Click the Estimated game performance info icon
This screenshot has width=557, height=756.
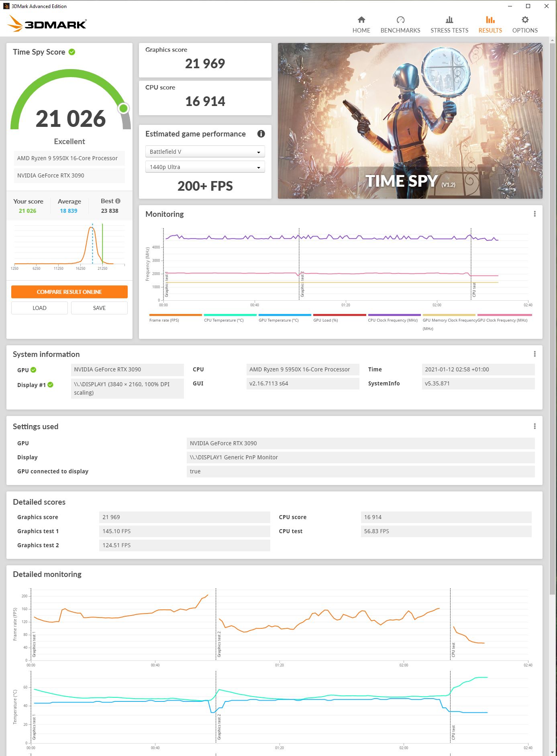pyautogui.click(x=261, y=134)
